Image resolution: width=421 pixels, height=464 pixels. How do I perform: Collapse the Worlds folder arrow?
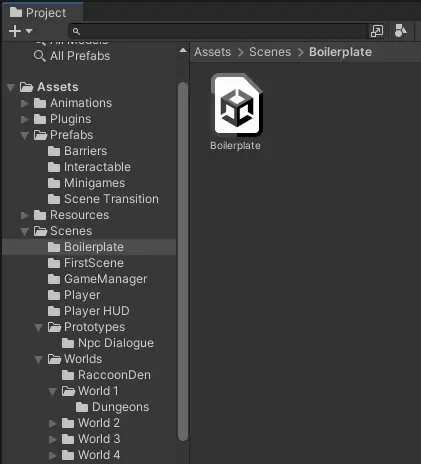tap(39, 359)
